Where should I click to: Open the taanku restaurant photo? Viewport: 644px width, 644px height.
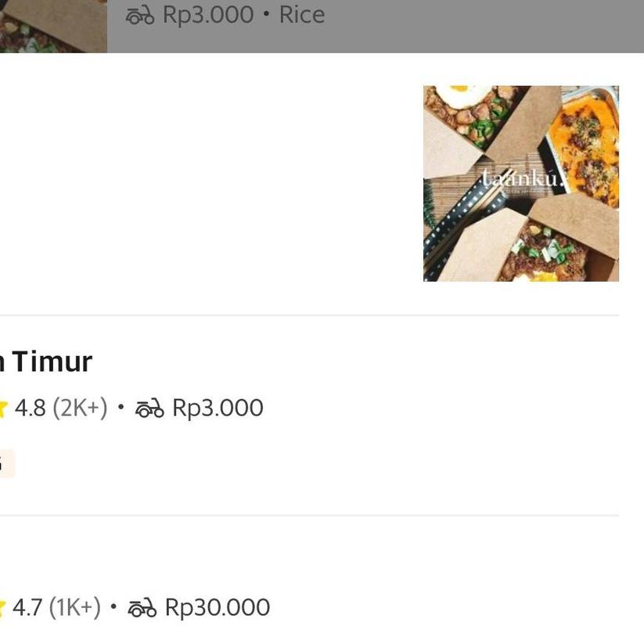tap(521, 183)
